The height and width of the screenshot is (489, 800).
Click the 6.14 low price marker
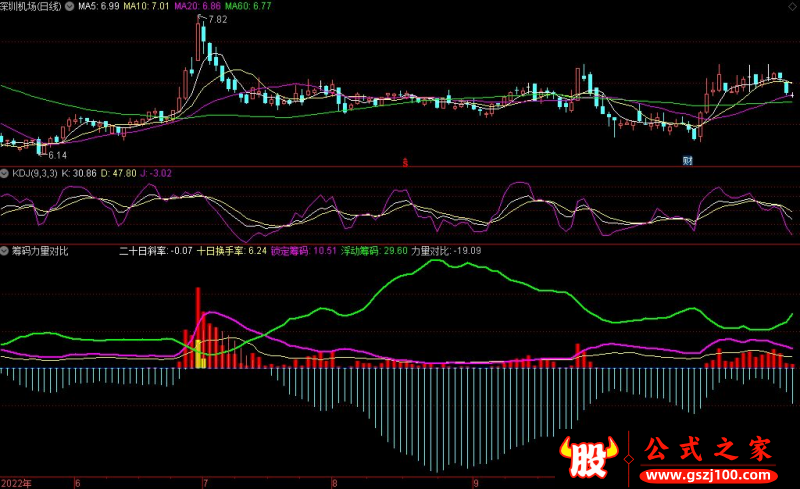pos(57,155)
